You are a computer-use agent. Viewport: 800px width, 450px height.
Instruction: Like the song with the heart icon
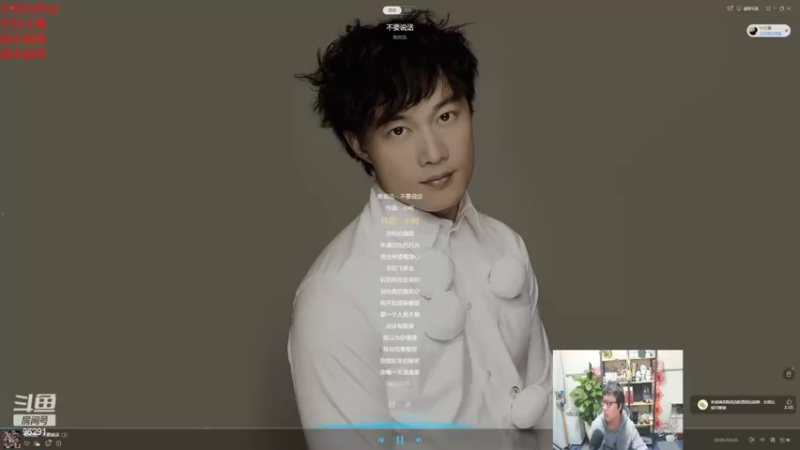[x=27, y=443]
